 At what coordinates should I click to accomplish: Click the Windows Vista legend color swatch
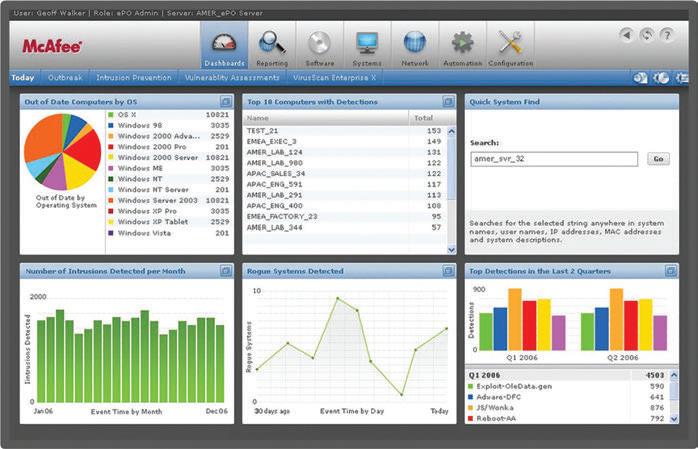pos(111,233)
